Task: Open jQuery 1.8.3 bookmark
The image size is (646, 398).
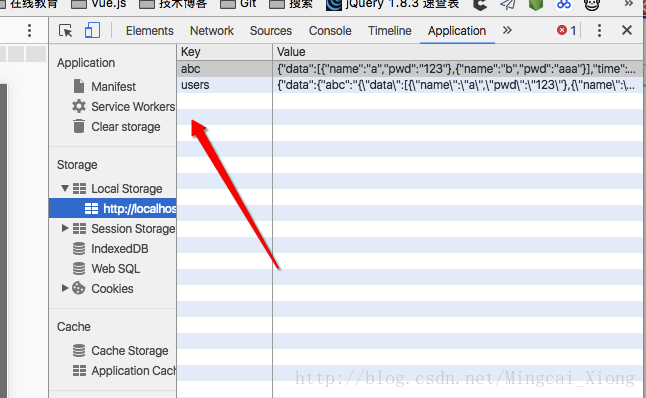Action: 393,4
